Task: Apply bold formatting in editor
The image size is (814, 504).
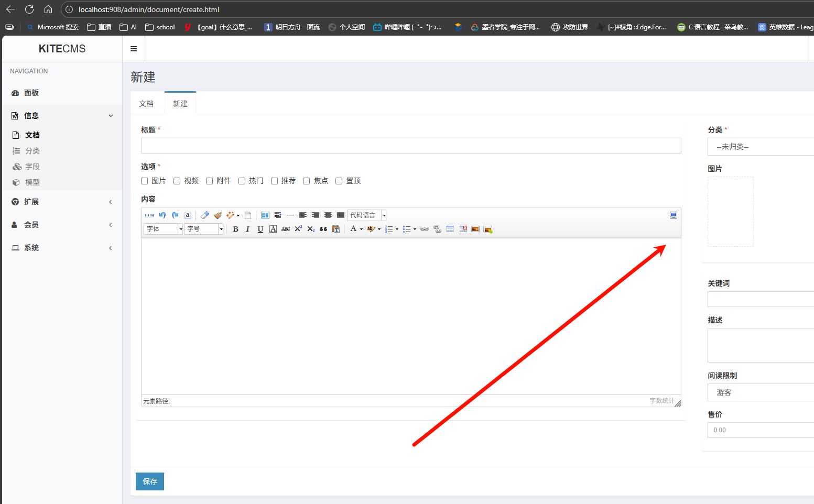Action: pos(235,229)
